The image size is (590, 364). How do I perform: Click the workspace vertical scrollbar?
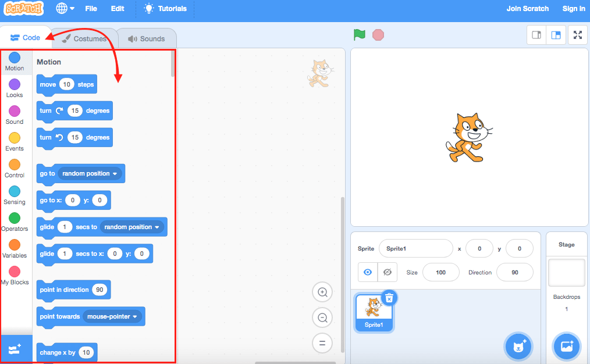pos(342,274)
